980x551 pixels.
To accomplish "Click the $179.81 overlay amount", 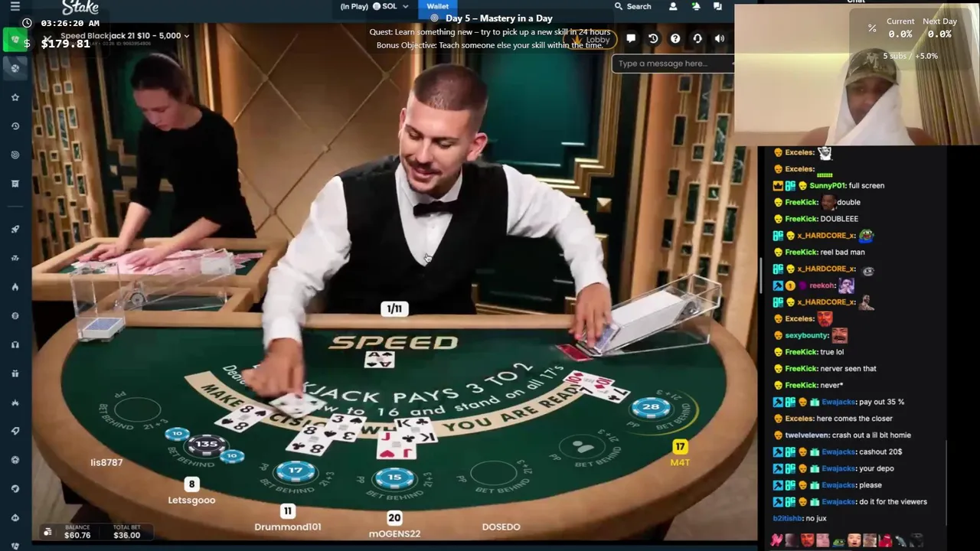I will click(66, 44).
